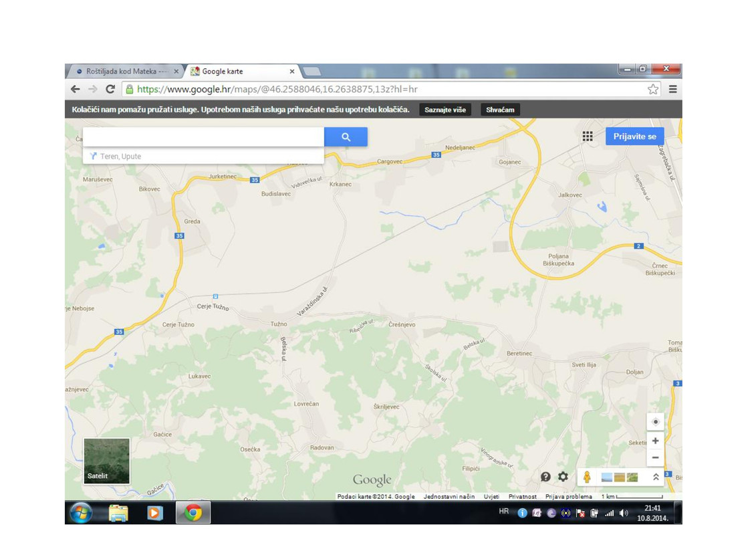Click the Prijavite se button
The image size is (756, 535).
[x=634, y=136]
